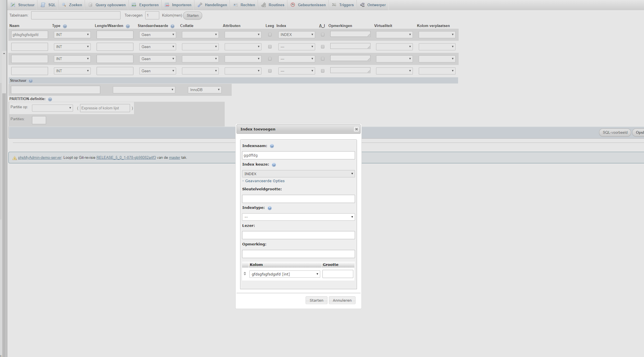Click the help icon next to Indexnaam

tap(272, 146)
